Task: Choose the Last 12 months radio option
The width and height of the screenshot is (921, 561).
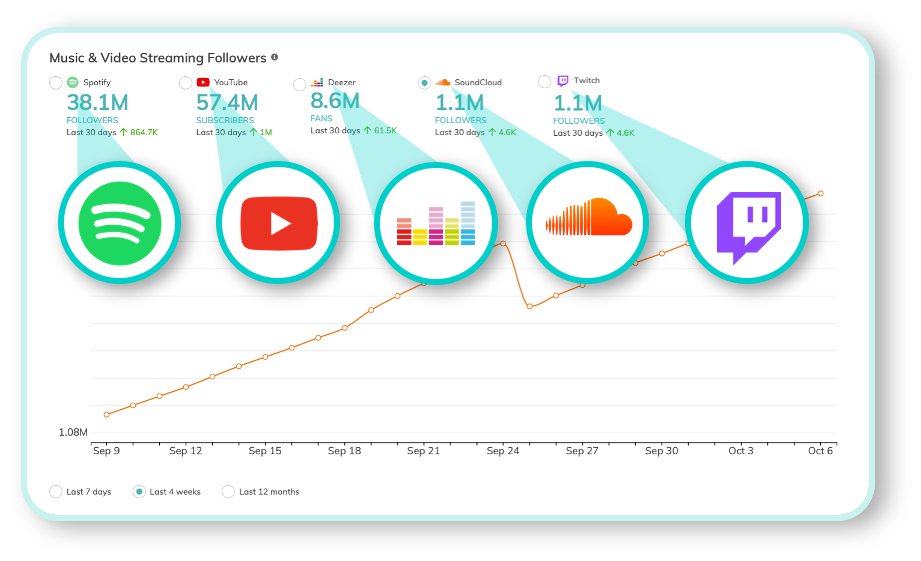Action: pos(228,492)
